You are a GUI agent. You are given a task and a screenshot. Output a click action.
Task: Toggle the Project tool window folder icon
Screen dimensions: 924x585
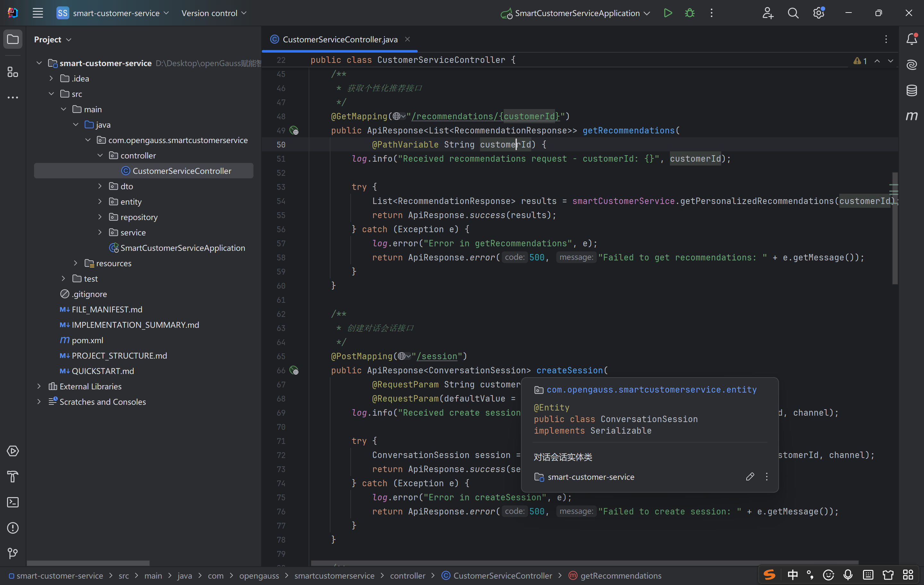coord(13,39)
